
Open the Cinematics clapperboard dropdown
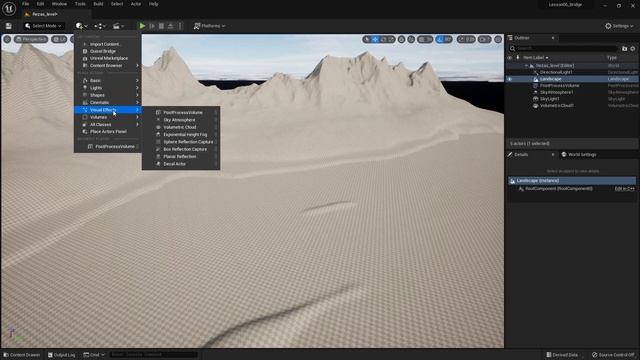pos(118,26)
